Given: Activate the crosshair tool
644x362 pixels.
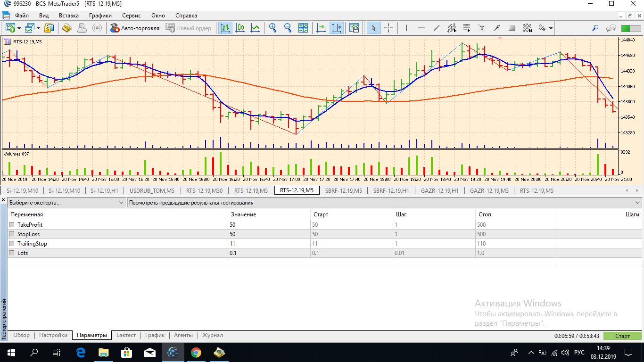Looking at the screenshot, I should (x=388, y=28).
